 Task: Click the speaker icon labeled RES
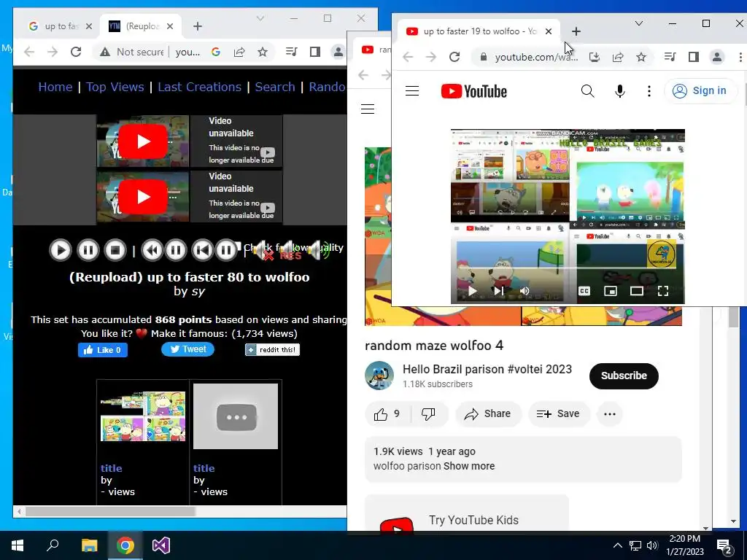click(290, 250)
